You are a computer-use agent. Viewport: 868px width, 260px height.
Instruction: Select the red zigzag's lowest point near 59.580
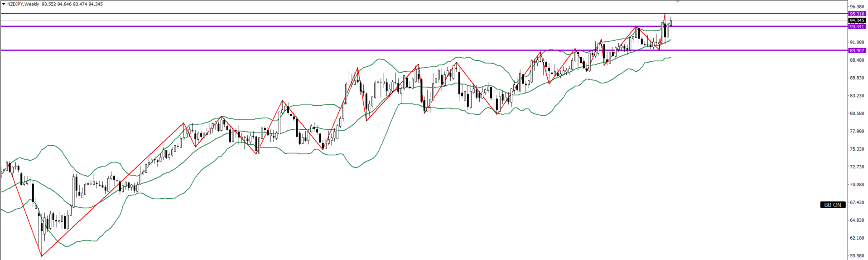[42, 256]
